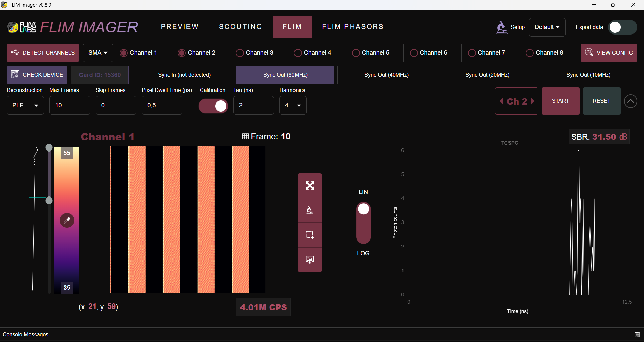Click the SBR 31.50 dB readout
644x342 pixels.
tap(599, 137)
